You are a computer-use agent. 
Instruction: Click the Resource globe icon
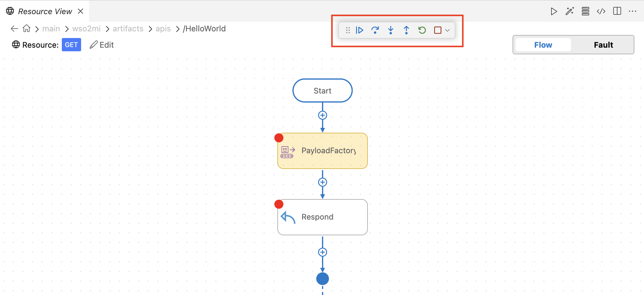coord(16,44)
